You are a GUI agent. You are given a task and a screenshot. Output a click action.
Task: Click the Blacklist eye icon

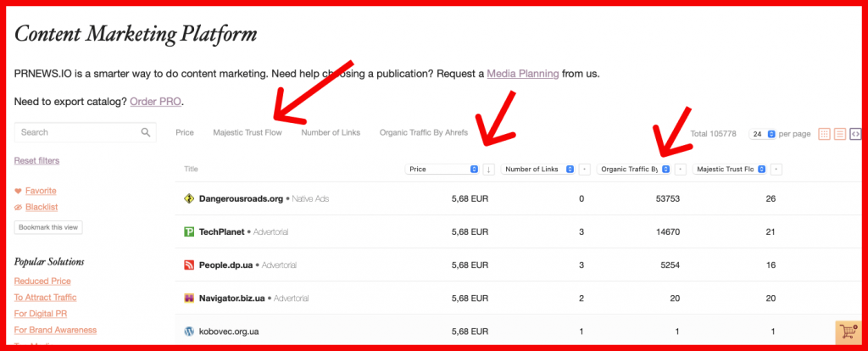click(19, 207)
